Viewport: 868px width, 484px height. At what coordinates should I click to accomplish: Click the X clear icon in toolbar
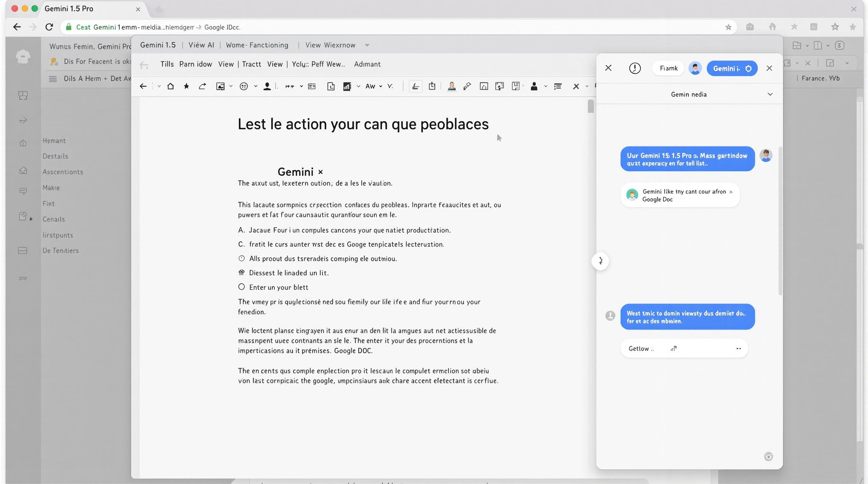[x=576, y=87]
